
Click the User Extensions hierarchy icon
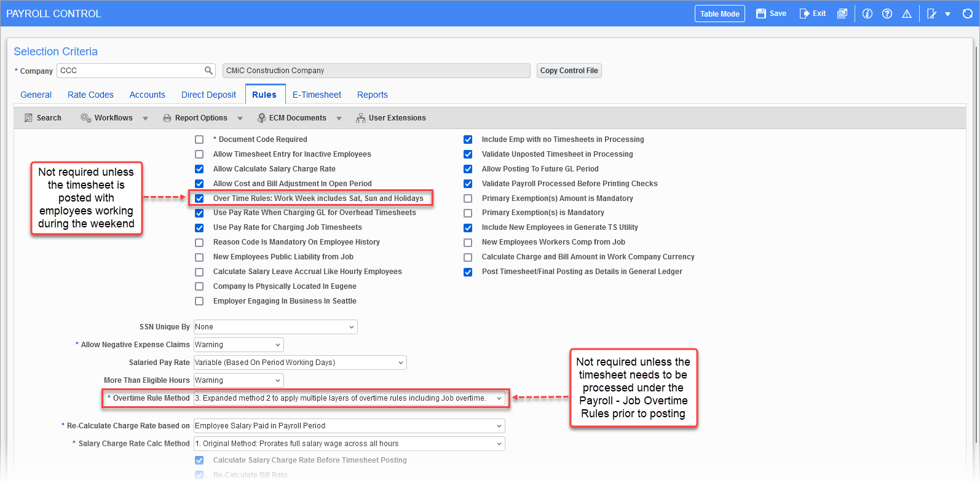click(x=361, y=118)
